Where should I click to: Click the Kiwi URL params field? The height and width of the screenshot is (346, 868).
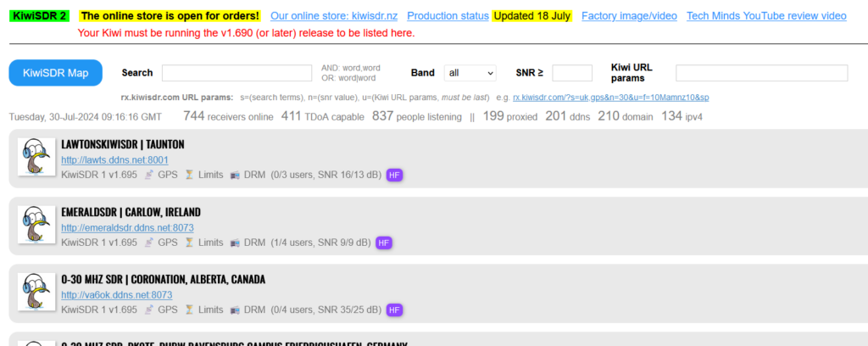tap(762, 73)
